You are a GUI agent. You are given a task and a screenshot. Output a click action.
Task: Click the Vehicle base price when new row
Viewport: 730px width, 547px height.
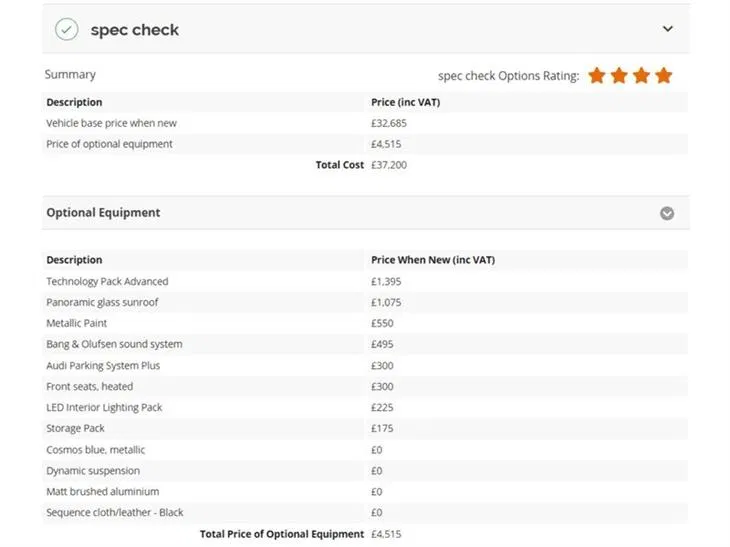pyautogui.click(x=365, y=123)
